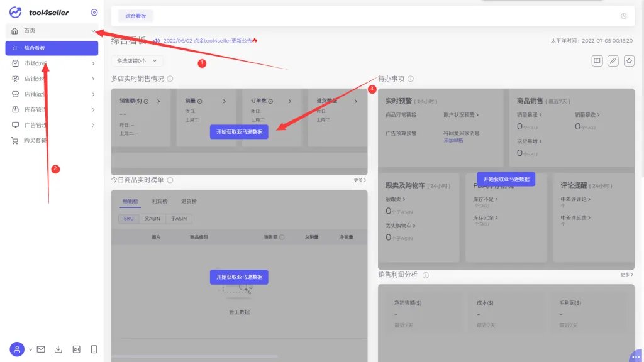Screen dimensions: 644x362
Task: Open 账户状况预警 alert link
Action: [x=461, y=115]
